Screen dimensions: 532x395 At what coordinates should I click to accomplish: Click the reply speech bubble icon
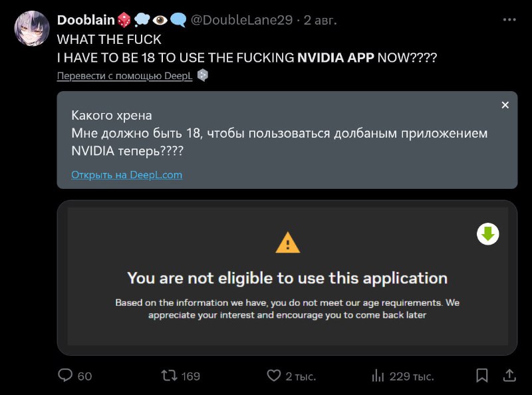coord(65,376)
